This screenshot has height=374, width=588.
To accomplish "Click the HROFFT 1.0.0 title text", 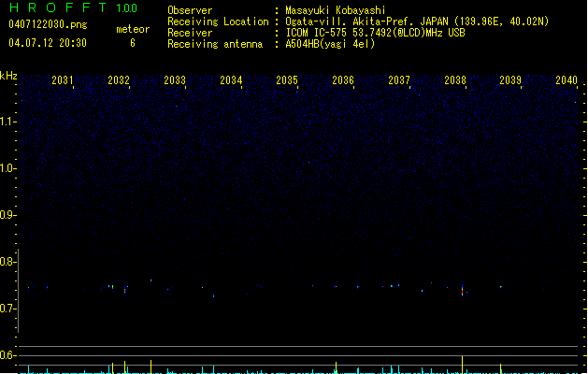I will tap(74, 7).
